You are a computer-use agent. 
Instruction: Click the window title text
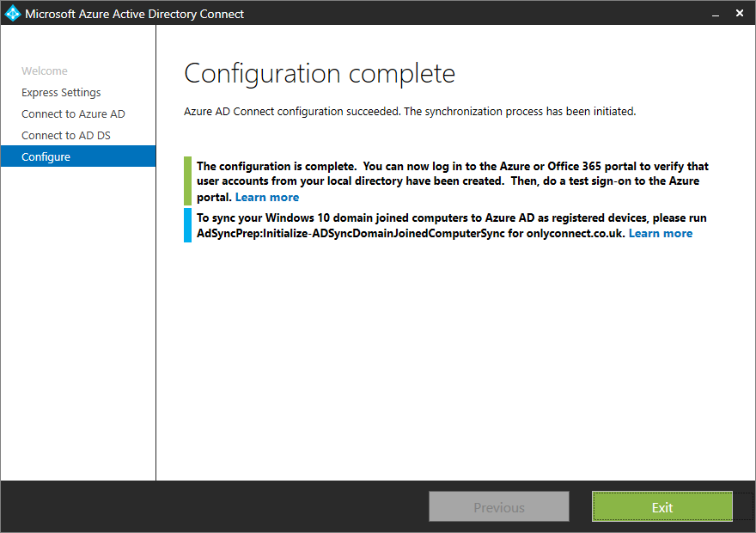coord(135,14)
